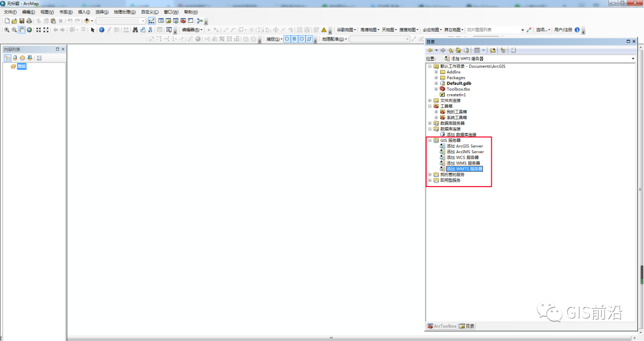Toggle Edge Snapping button
The image size is (644, 341).
(x=309, y=39)
